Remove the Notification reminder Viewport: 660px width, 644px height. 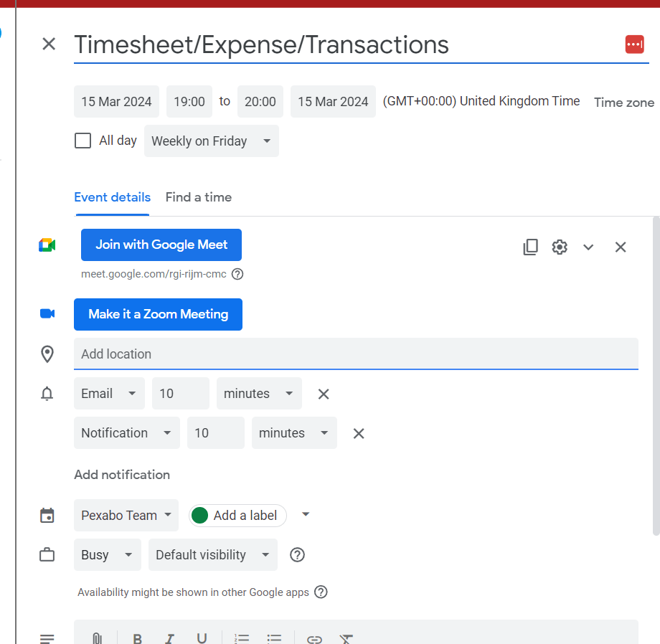click(x=359, y=434)
